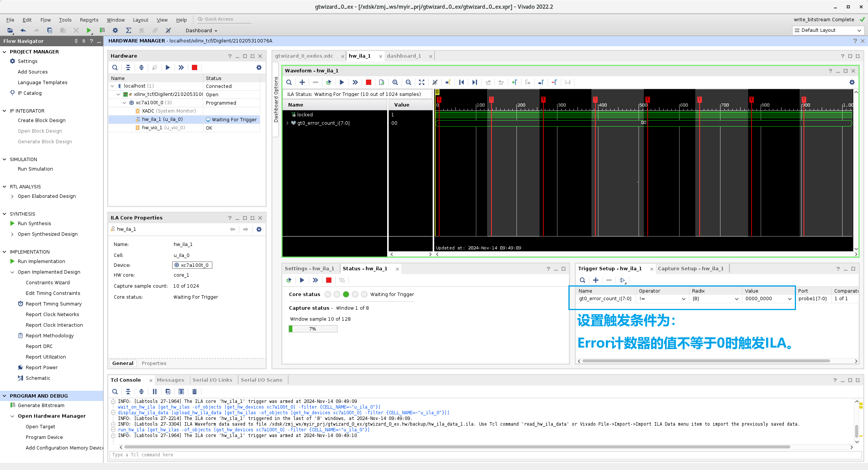This screenshot has height=470, width=868.
Task: Open IP Catalog in Project Manager
Action: 30,93
